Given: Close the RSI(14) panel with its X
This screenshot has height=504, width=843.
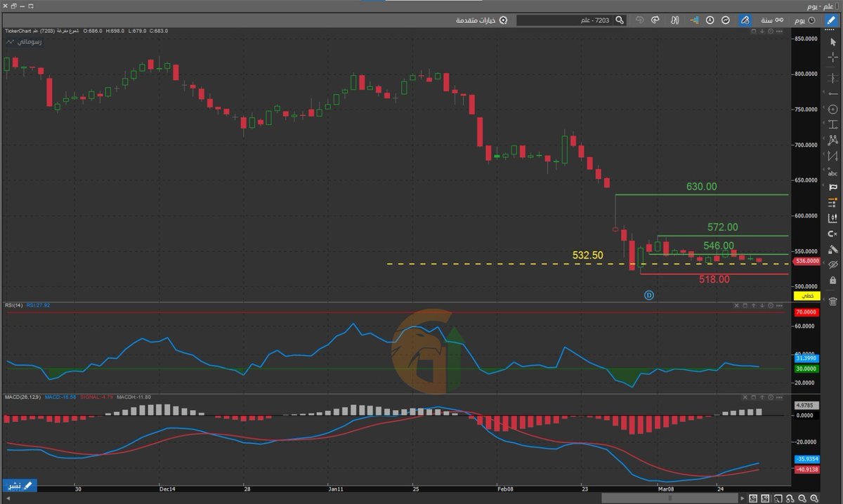Looking at the screenshot, I should click(736, 306).
